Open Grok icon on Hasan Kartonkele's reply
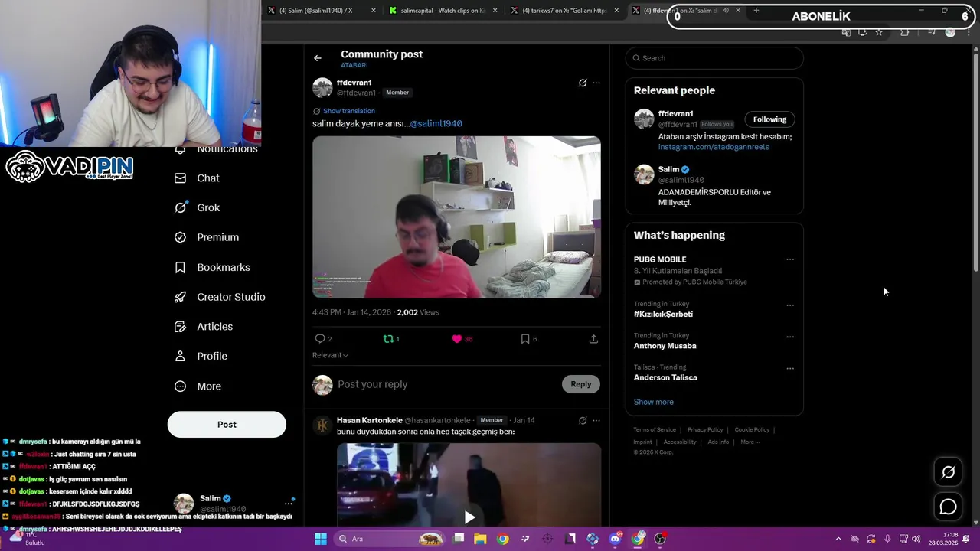 [583, 420]
